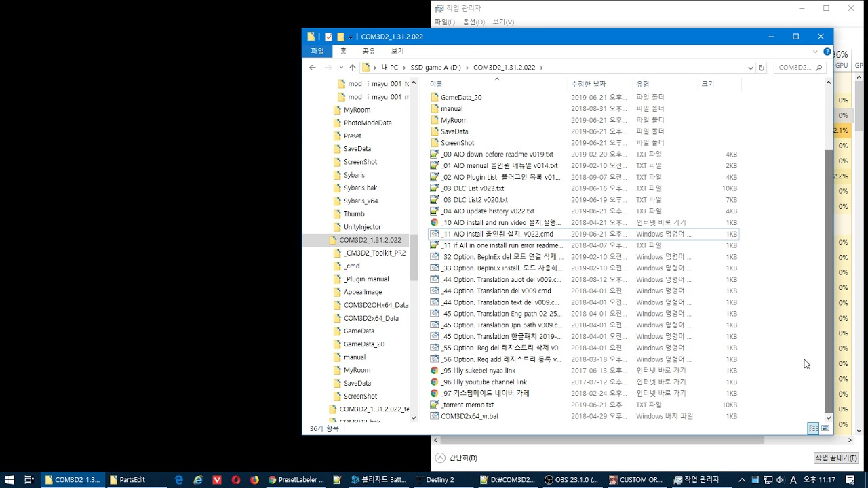Expand breadcrumb arrow after 내 PC
The height and width of the screenshot is (488, 868).
403,68
